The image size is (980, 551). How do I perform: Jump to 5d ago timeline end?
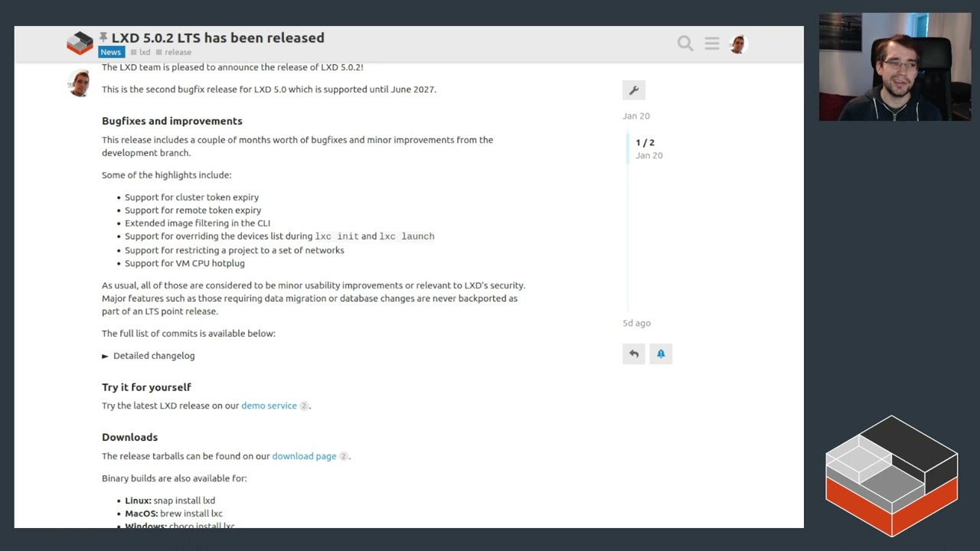click(x=636, y=323)
